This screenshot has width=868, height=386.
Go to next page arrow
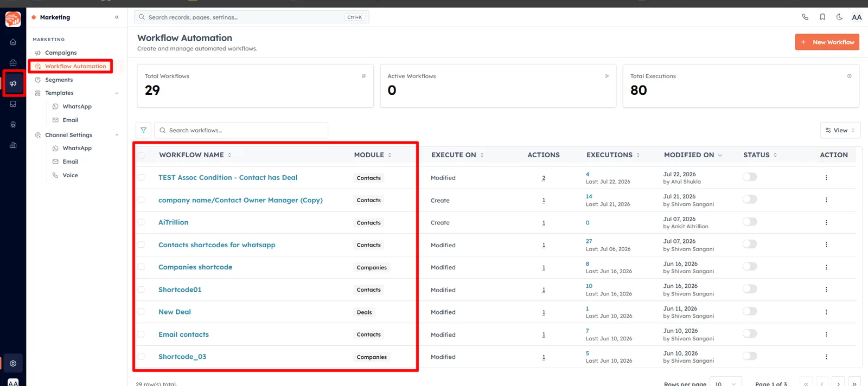(839, 383)
